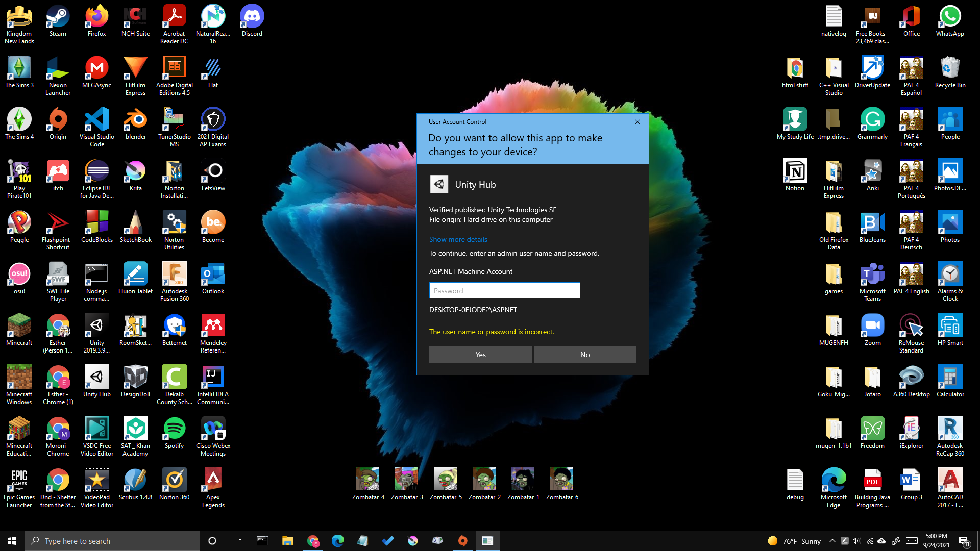Click Yes in the User Account Control dialog
The width and height of the screenshot is (980, 551).
480,355
